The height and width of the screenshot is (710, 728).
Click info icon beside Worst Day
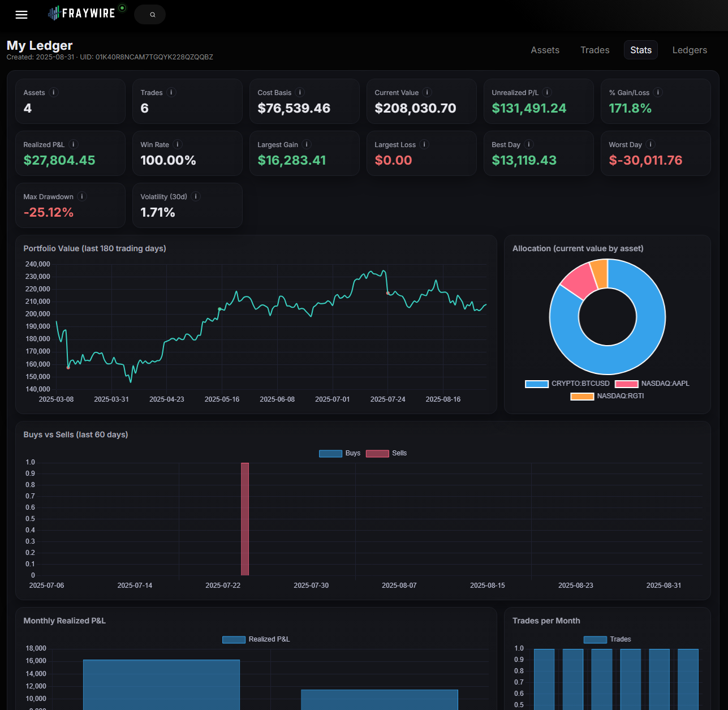pos(651,145)
